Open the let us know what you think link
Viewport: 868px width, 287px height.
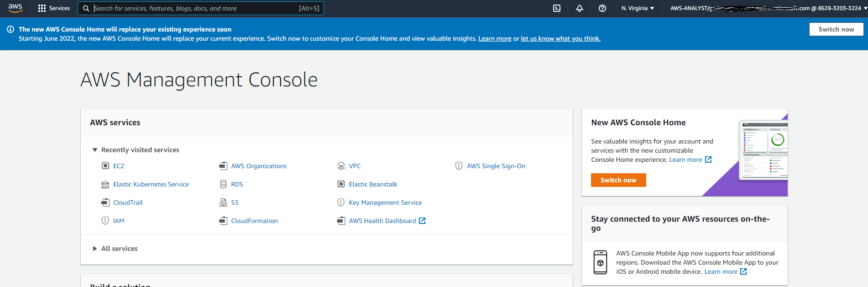(560, 38)
